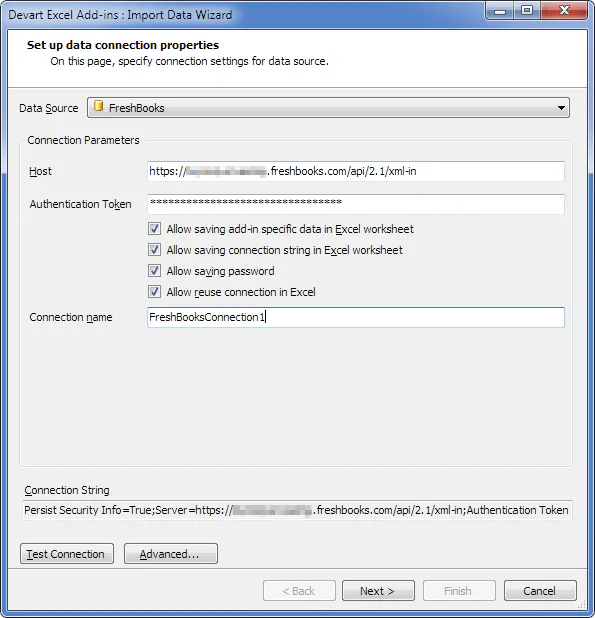This screenshot has height=618, width=595.
Task: Click the FreshBooks data source icon
Action: pos(99,106)
